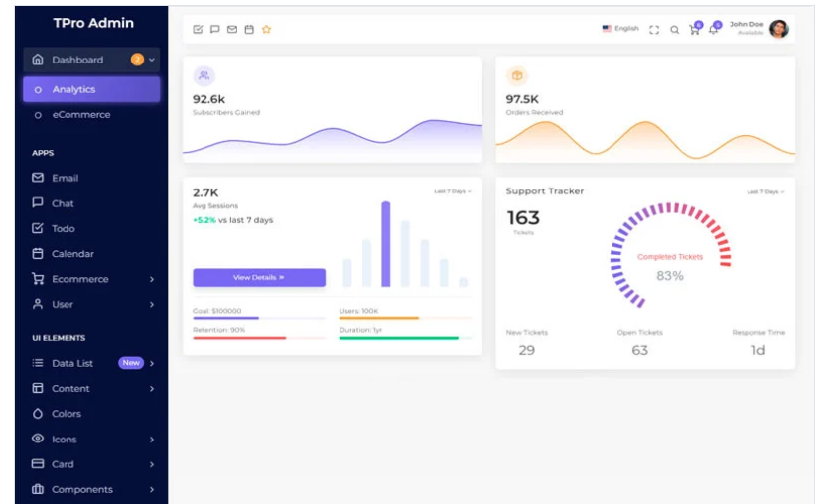Toggle fullscreen mode icon
Screen dimensions: 816x504
tap(654, 30)
